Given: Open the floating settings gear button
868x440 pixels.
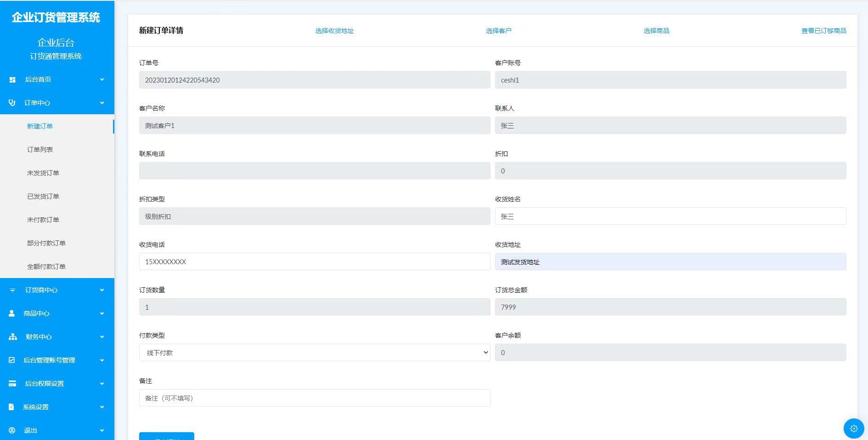Looking at the screenshot, I should tap(854, 429).
